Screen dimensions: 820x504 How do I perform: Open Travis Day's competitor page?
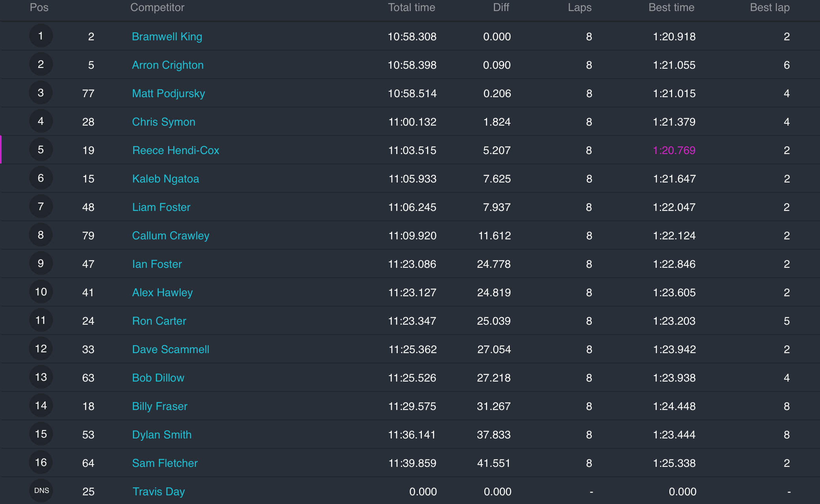click(159, 492)
